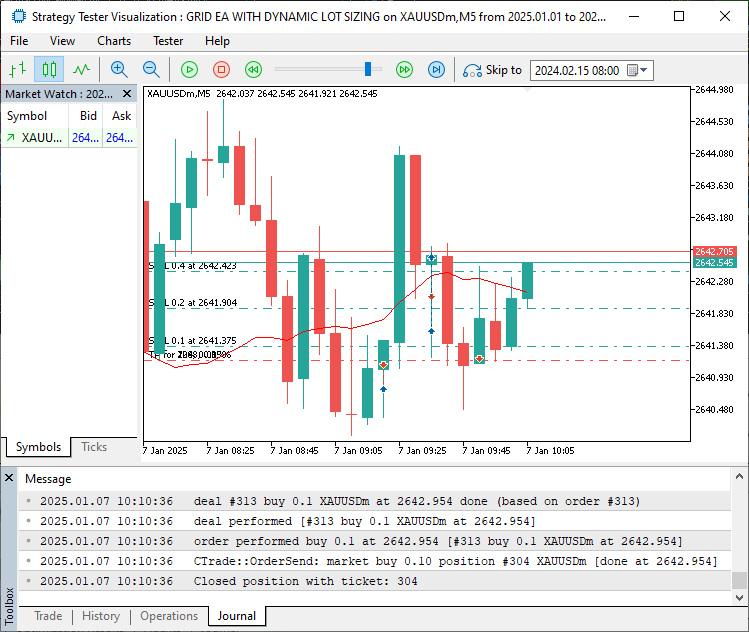Click the slow down rewind icon
Screen dimensions: 749x632
pos(254,69)
